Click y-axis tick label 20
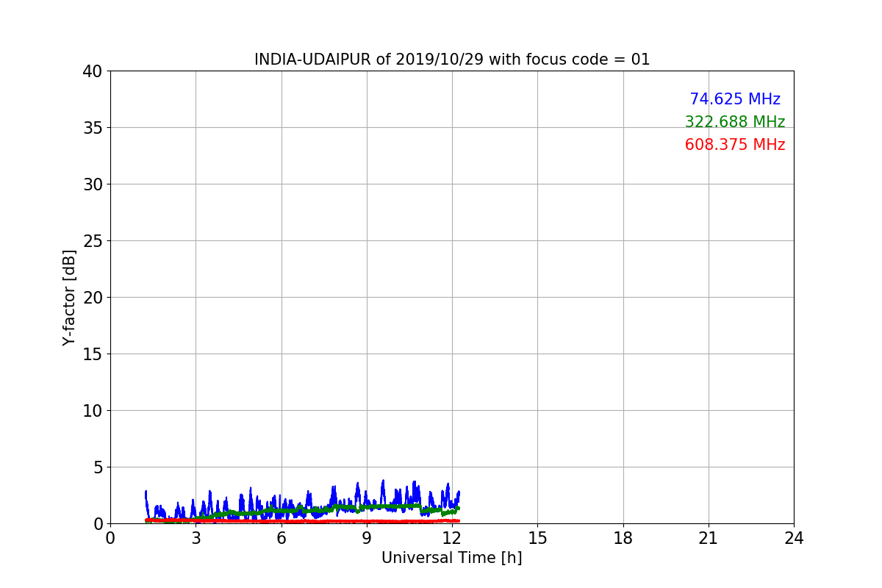 pyautogui.click(x=93, y=298)
